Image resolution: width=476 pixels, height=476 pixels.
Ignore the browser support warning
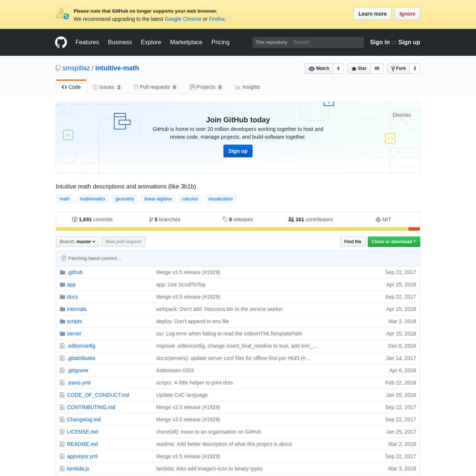coord(407,14)
